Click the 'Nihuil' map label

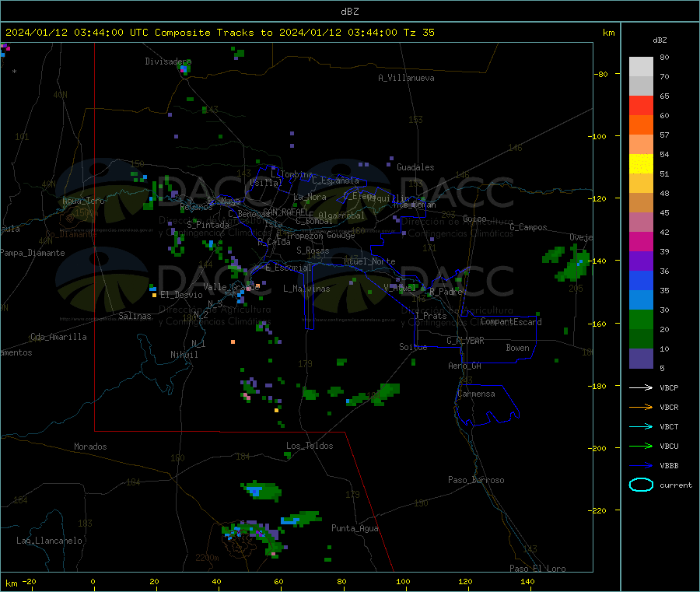184,355
